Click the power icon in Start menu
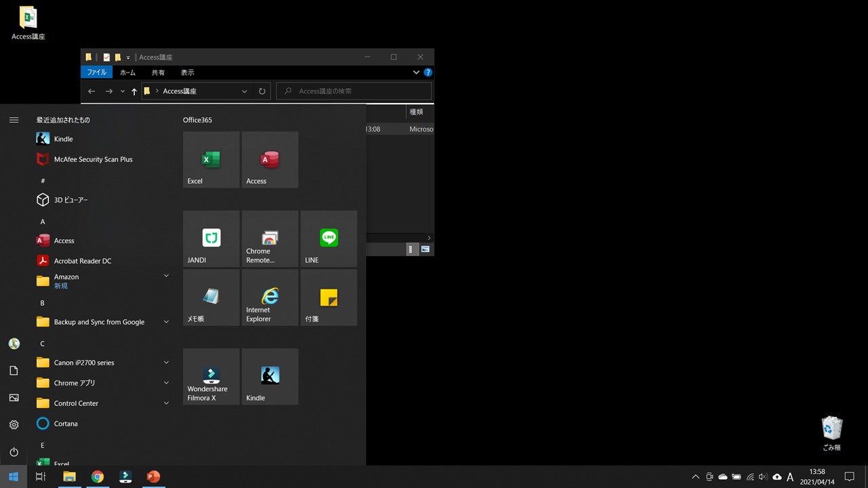The width and height of the screenshot is (868, 488). click(14, 452)
